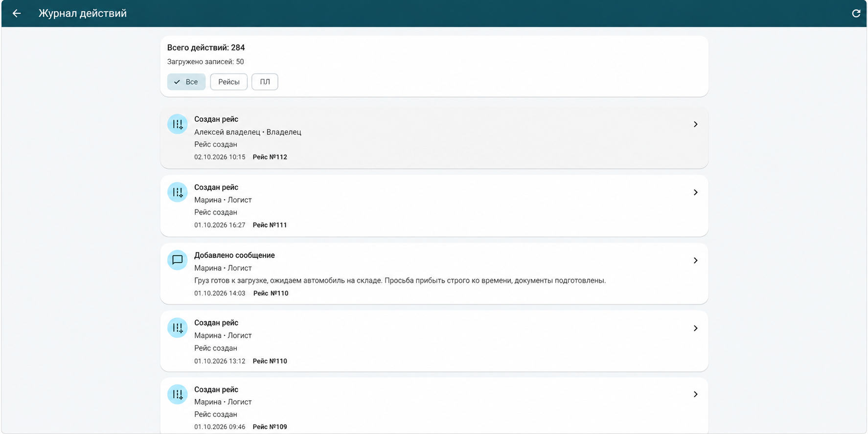Filter the log by Рейсы
This screenshot has width=868, height=434.
(x=229, y=82)
